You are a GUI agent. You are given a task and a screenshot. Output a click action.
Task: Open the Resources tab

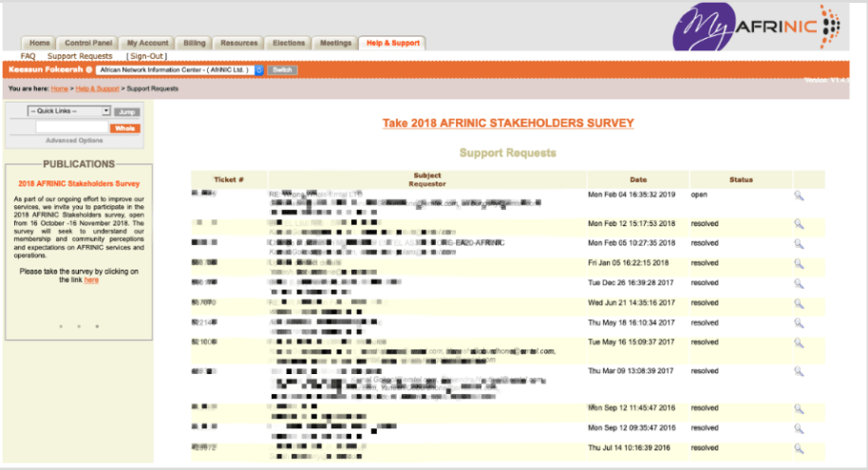pos(238,43)
